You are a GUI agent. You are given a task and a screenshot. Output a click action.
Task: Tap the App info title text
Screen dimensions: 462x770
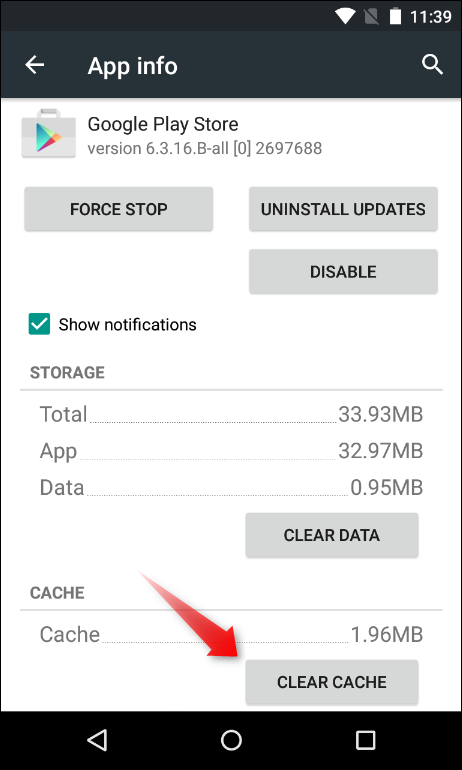click(x=133, y=66)
